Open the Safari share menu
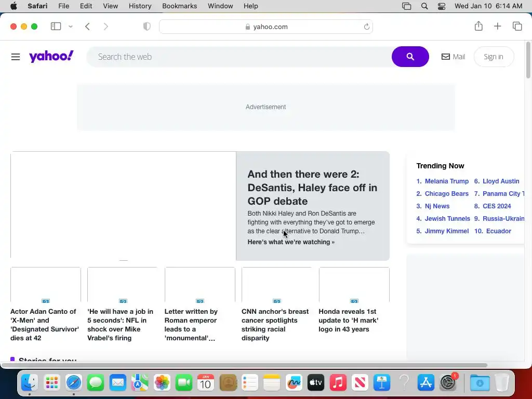 click(x=478, y=26)
